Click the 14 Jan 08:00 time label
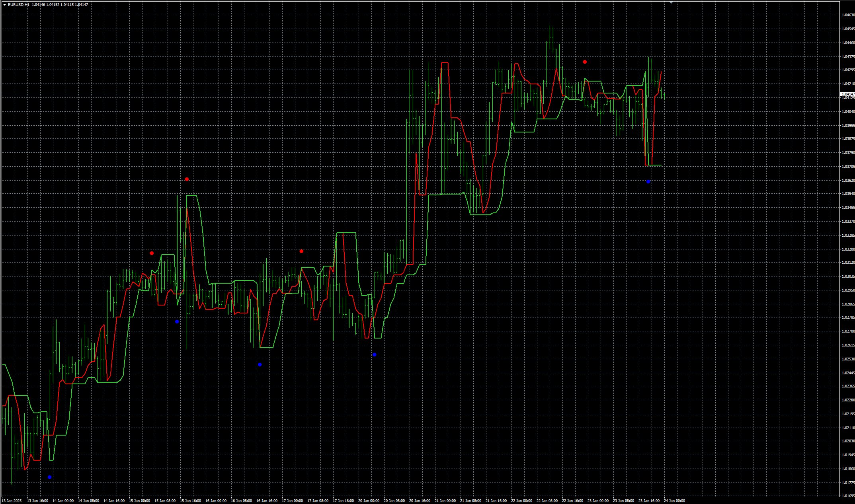 (x=88, y=501)
